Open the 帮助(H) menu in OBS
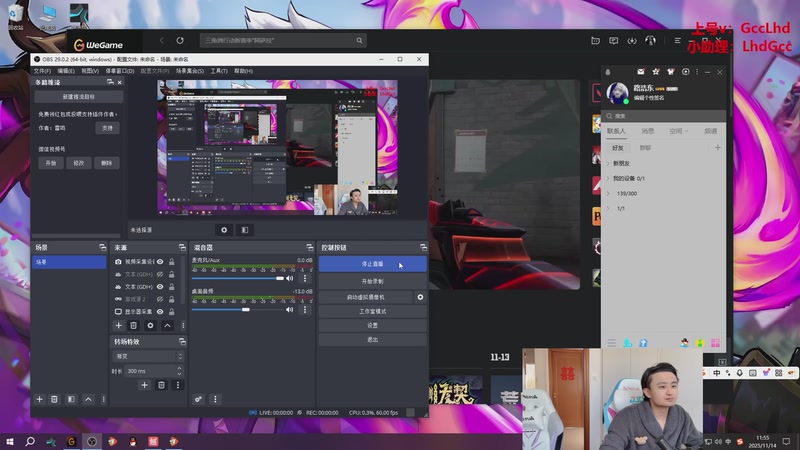Screen dimensions: 800x450 click(243, 71)
